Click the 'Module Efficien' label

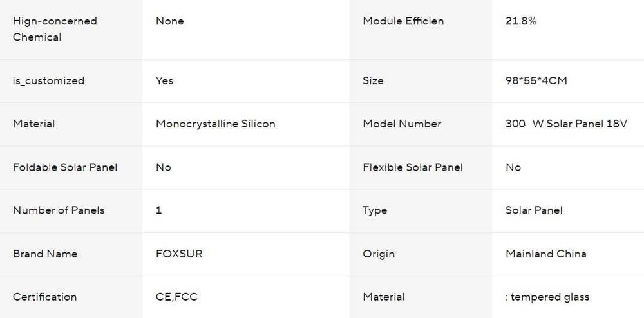403,21
